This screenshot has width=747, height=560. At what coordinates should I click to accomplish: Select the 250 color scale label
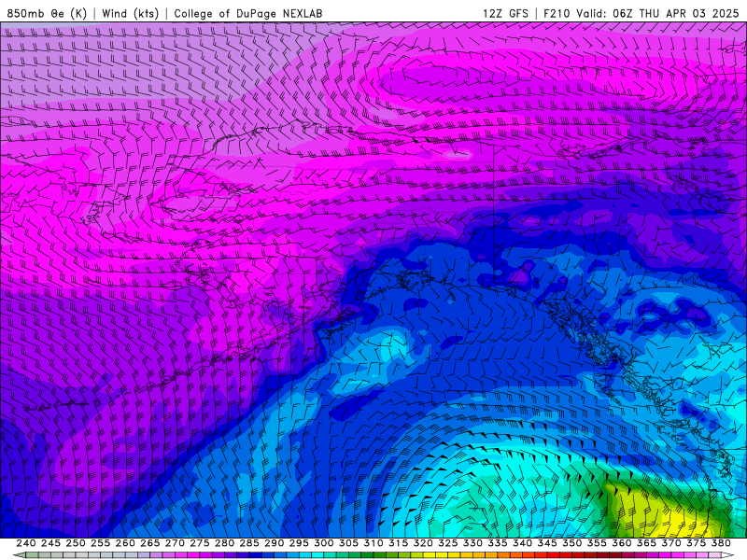pos(76,543)
